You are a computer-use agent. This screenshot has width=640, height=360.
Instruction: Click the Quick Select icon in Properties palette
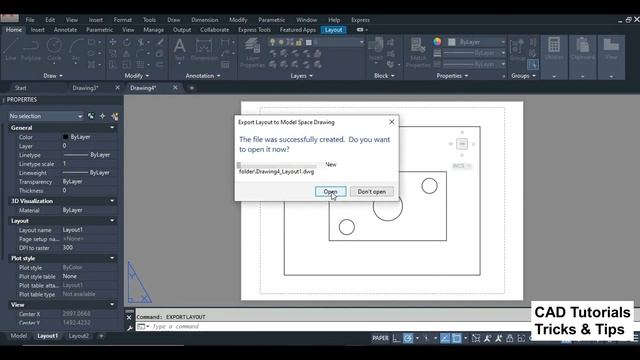click(x=115, y=116)
